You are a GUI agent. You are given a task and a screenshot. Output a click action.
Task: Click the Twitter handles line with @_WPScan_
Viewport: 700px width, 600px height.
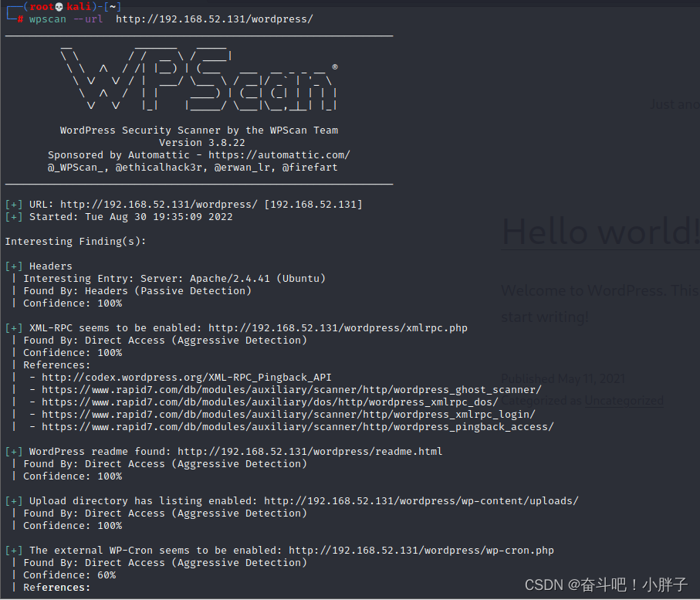pyautogui.click(x=192, y=168)
